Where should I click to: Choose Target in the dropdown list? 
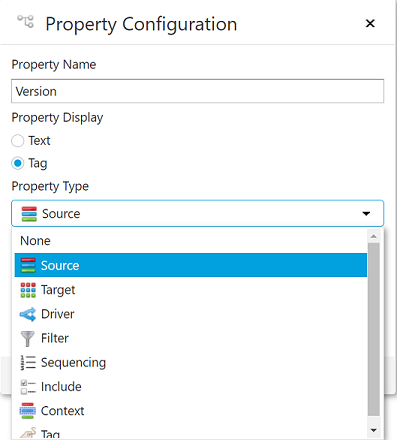point(191,290)
